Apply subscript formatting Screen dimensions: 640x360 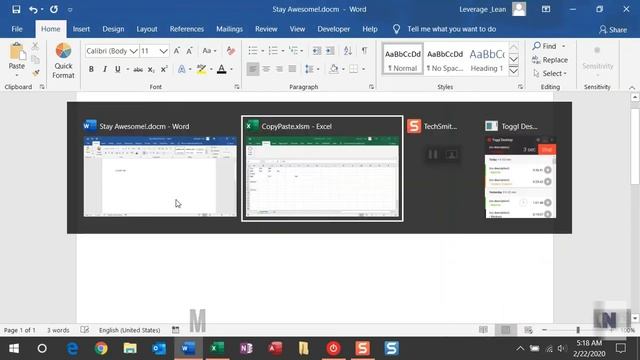point(151,69)
